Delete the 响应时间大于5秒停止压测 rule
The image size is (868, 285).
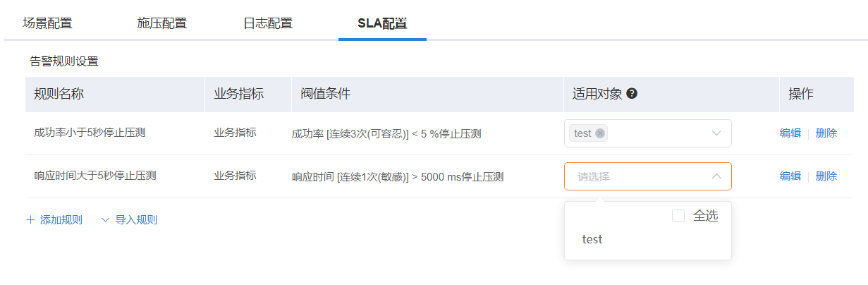pyautogui.click(x=826, y=176)
